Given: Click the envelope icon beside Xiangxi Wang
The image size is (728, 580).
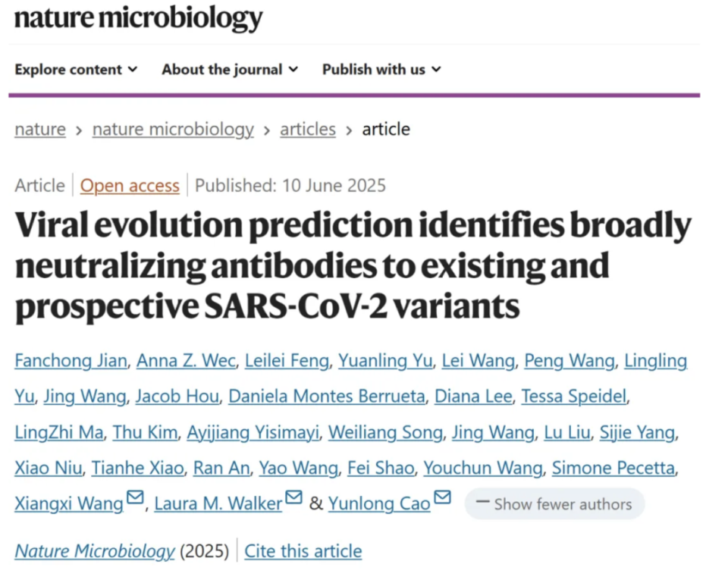Looking at the screenshot, I should click(135, 497).
